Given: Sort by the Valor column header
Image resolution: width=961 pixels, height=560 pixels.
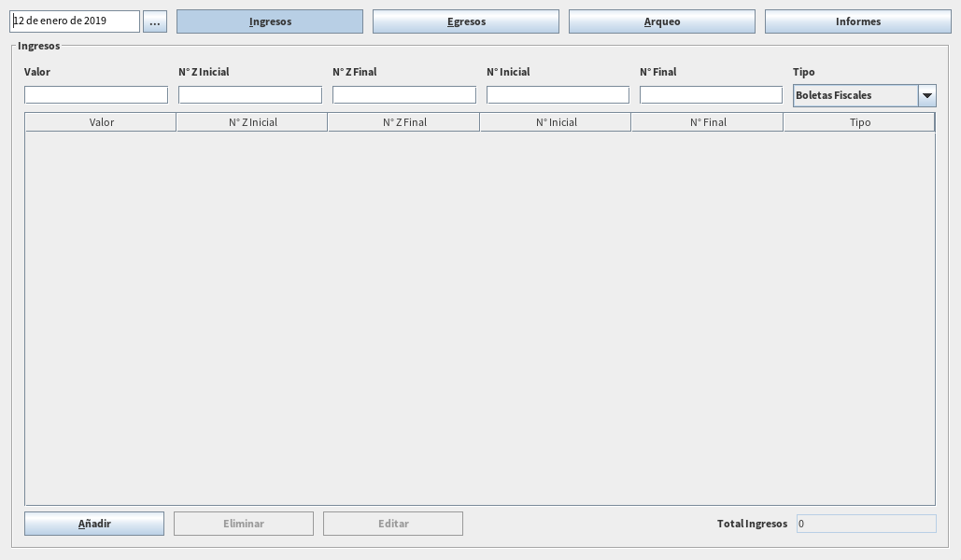Looking at the screenshot, I should pyautogui.click(x=101, y=122).
